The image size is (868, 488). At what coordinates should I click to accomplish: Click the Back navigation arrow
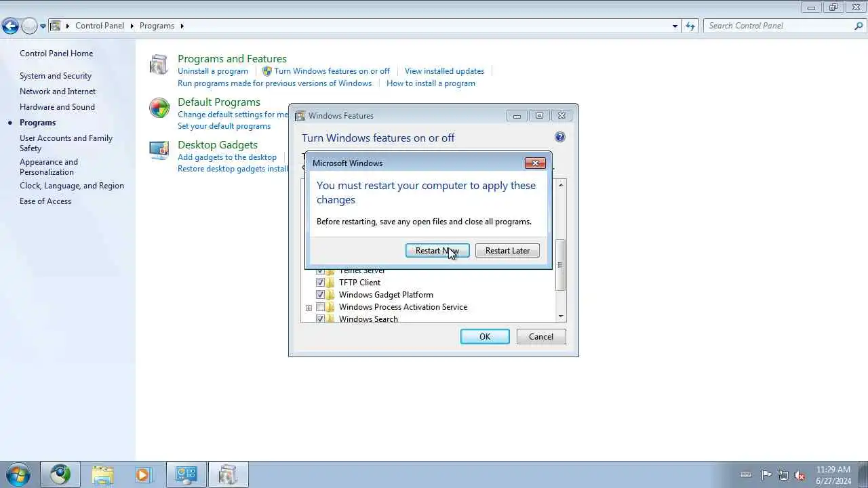tap(10, 26)
